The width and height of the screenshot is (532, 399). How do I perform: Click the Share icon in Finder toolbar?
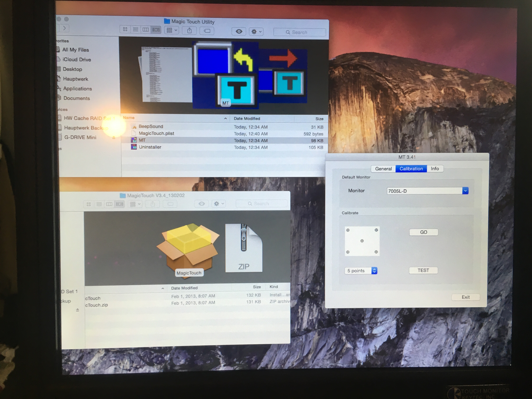point(189,30)
